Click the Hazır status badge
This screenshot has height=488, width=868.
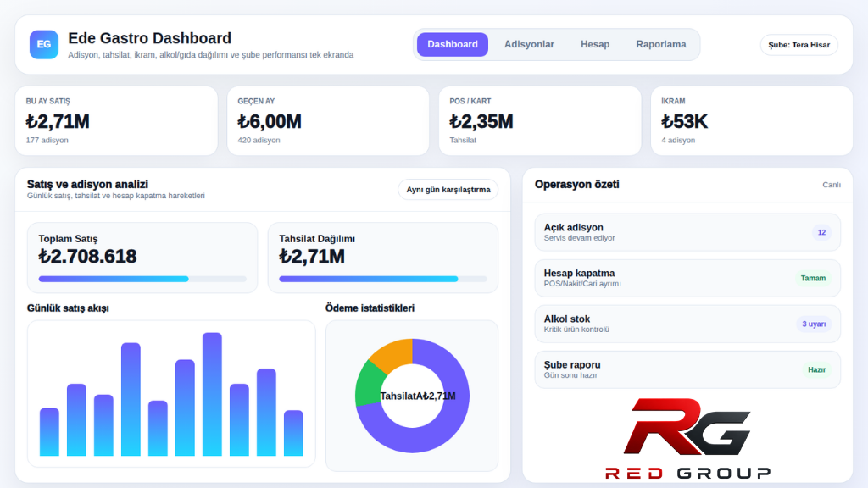click(x=816, y=369)
